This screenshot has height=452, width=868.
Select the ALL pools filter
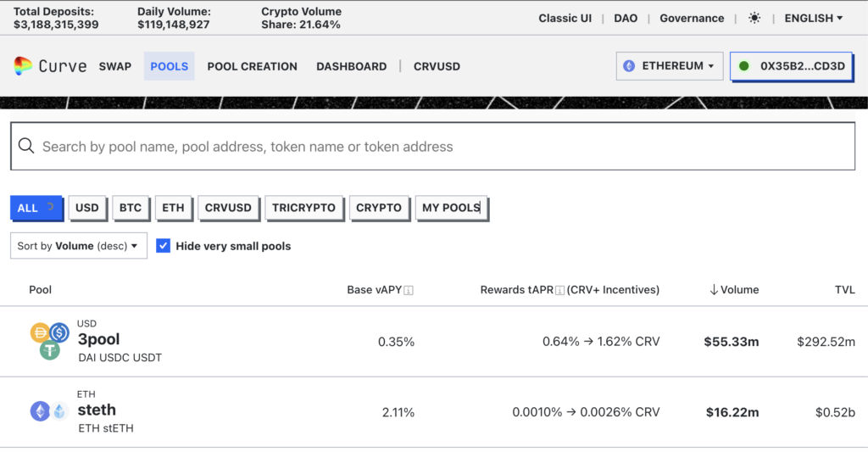pos(36,208)
